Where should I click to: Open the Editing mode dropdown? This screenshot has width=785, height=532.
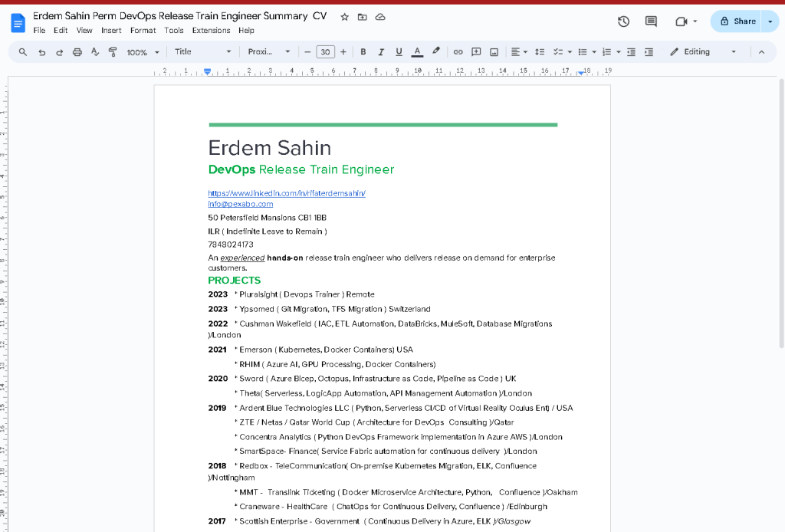(703, 51)
